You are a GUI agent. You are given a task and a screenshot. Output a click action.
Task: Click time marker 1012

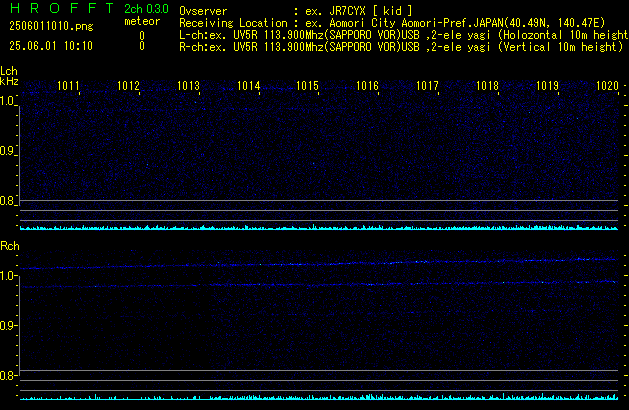[x=128, y=86]
